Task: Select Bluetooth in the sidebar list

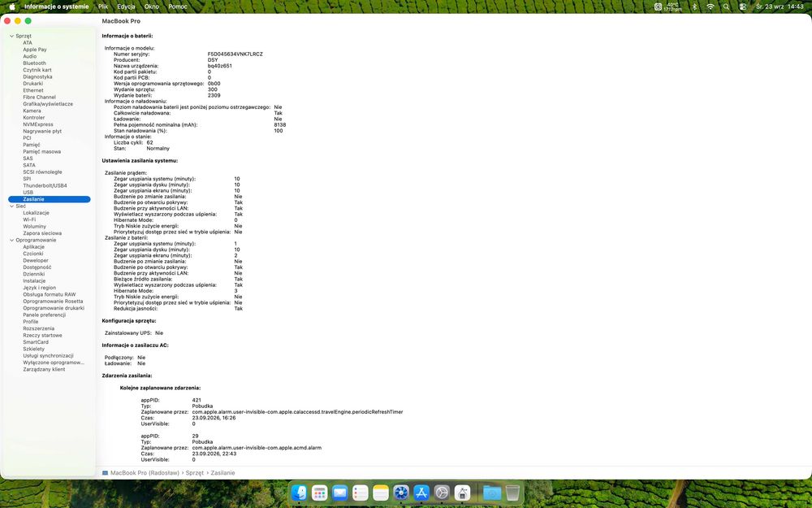Action: pyautogui.click(x=34, y=63)
